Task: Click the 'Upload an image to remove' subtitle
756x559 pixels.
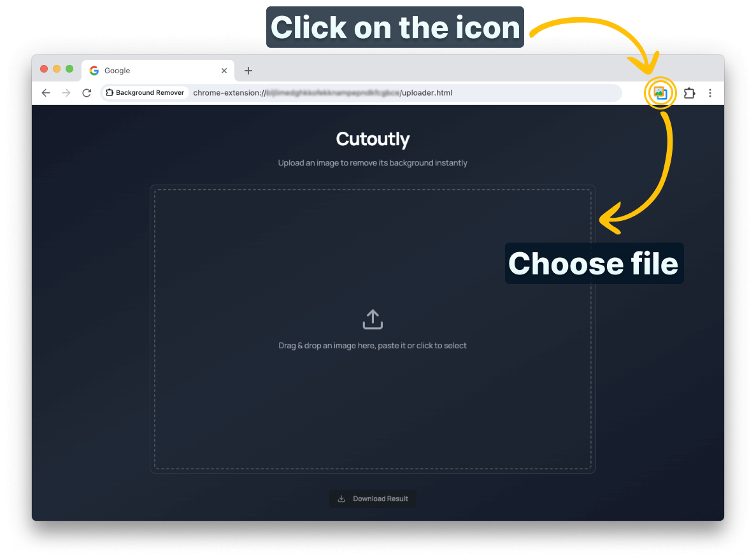Action: pyautogui.click(x=373, y=163)
